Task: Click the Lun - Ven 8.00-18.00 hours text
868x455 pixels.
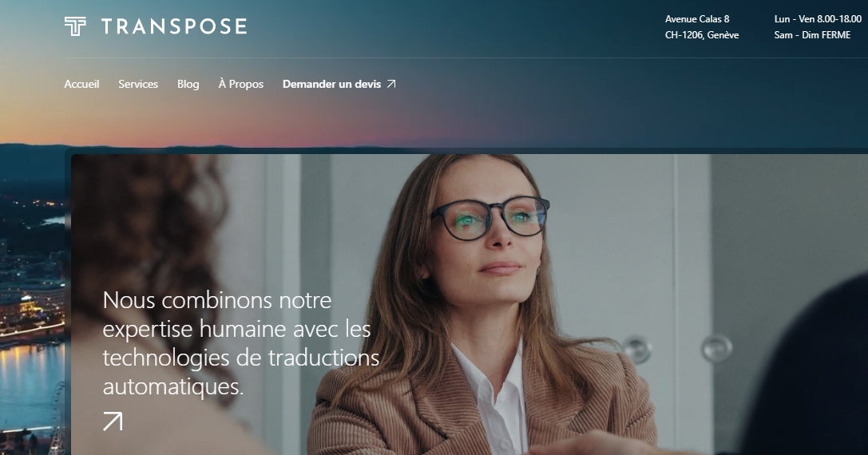Action: [818, 19]
